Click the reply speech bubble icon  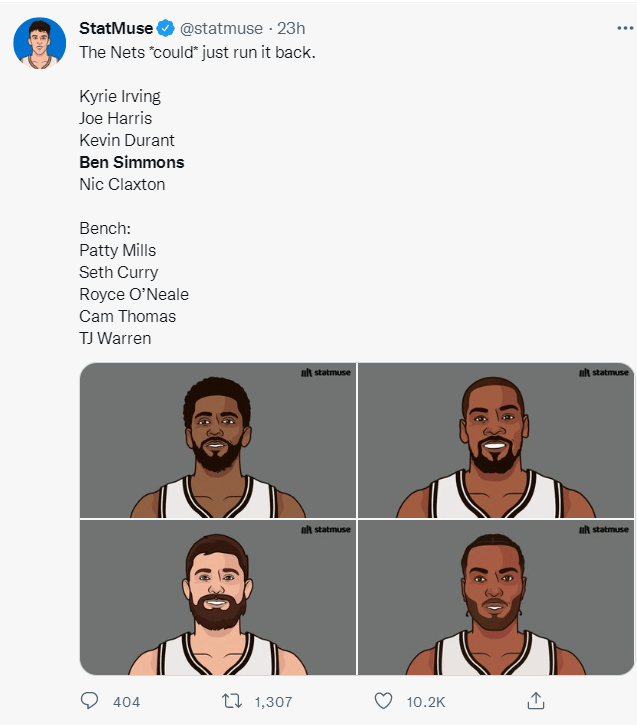[x=89, y=701]
